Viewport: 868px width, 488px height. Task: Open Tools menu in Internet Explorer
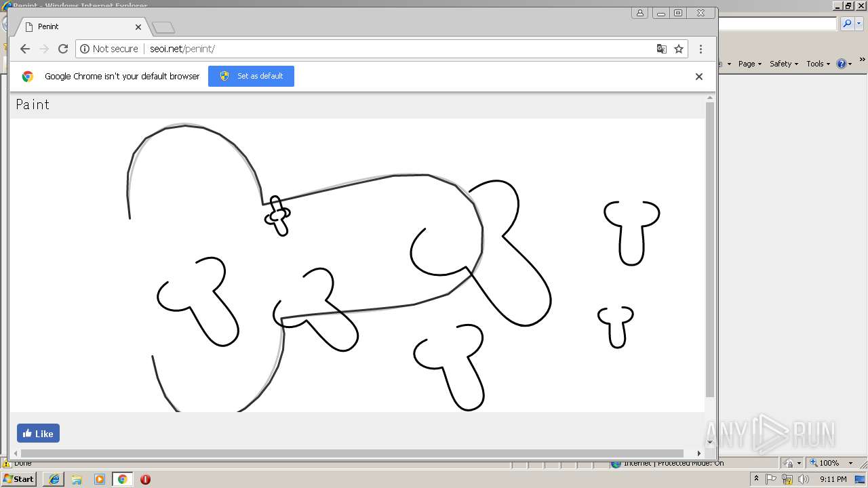pyautogui.click(x=818, y=64)
